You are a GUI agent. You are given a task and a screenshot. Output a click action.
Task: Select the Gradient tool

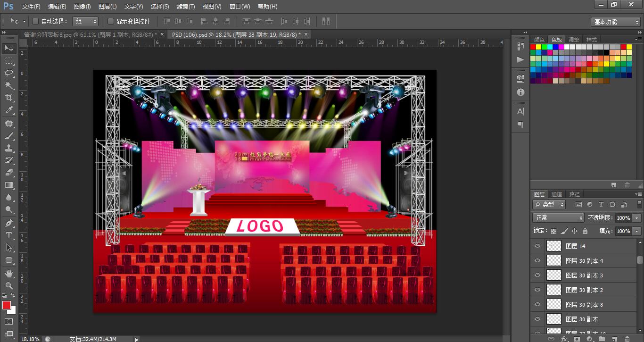click(x=9, y=185)
